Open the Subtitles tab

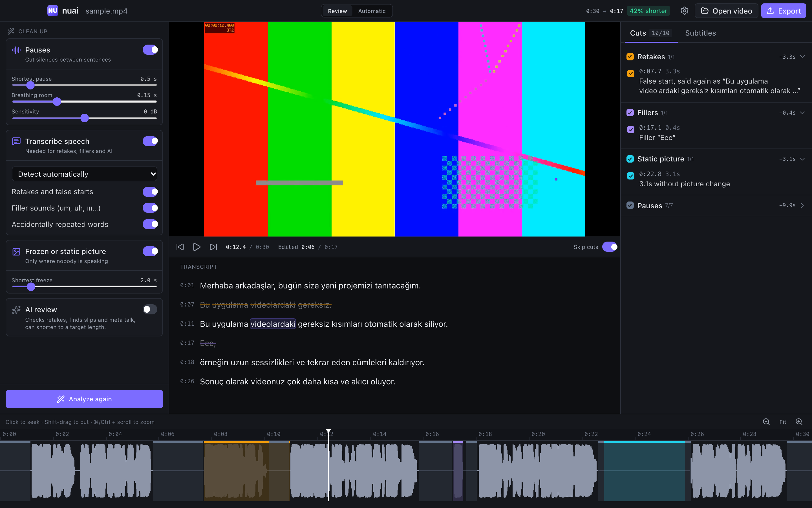tap(700, 33)
